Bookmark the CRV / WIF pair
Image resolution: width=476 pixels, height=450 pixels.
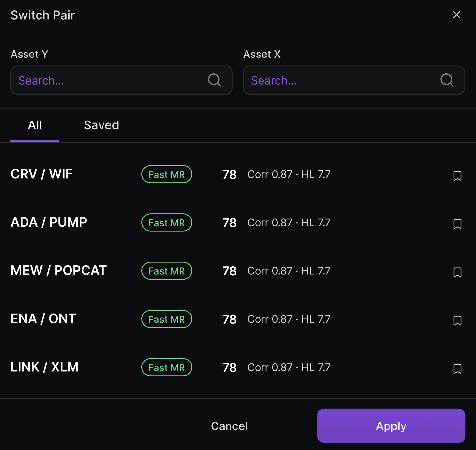click(x=457, y=176)
